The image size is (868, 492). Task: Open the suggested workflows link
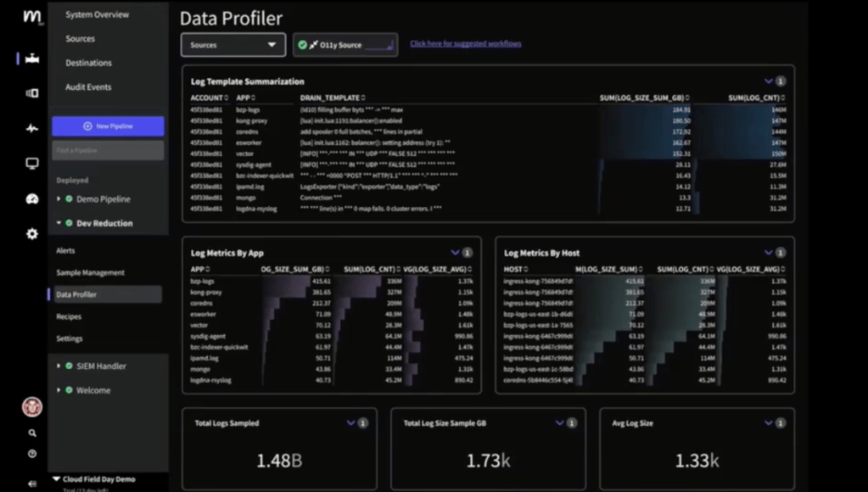(x=465, y=44)
